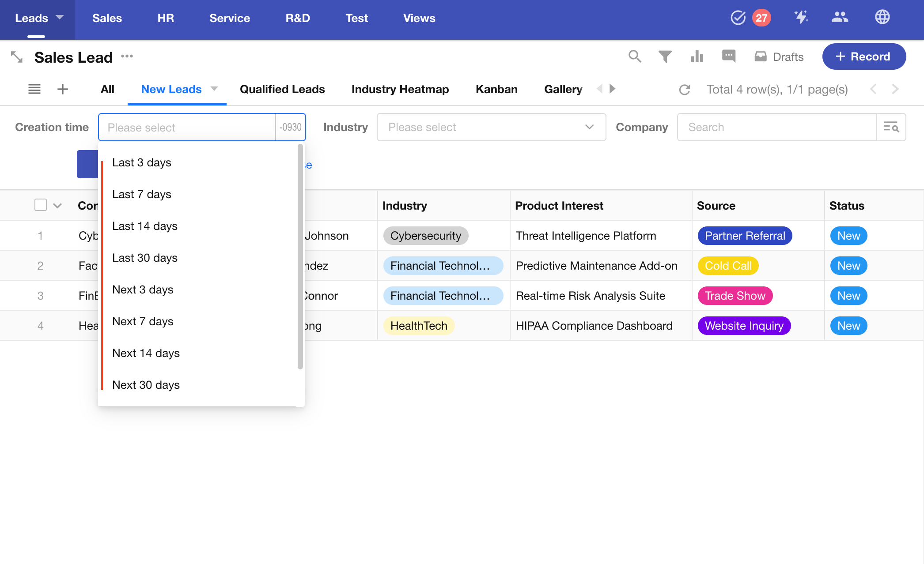Click the task checkmark notification icon
Screen dimensions: 924x564
[x=738, y=18]
